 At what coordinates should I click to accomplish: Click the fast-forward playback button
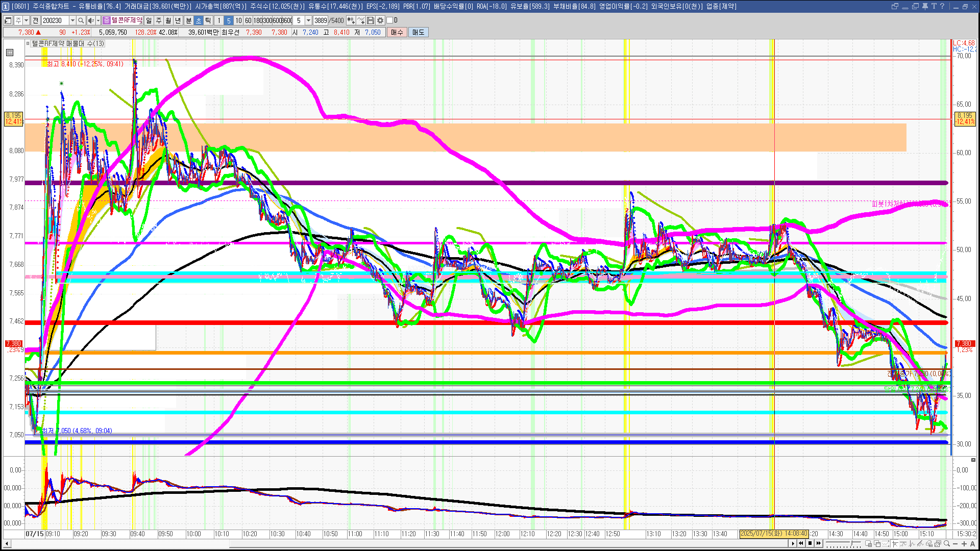coord(819,543)
